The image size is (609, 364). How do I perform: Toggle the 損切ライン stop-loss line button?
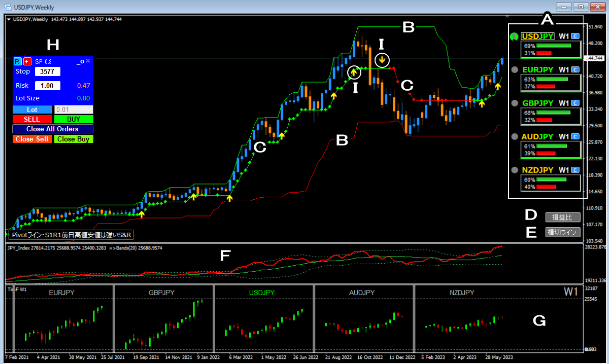click(x=562, y=233)
